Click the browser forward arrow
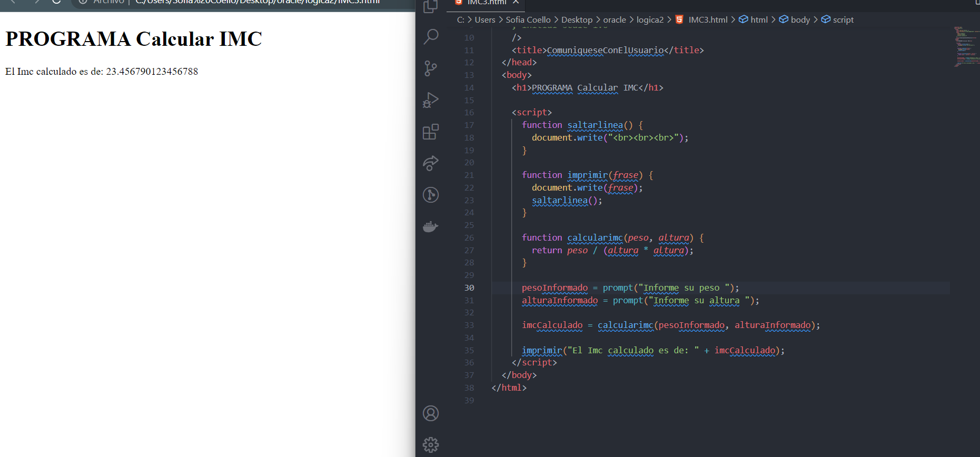This screenshot has width=980, height=457. 36,2
